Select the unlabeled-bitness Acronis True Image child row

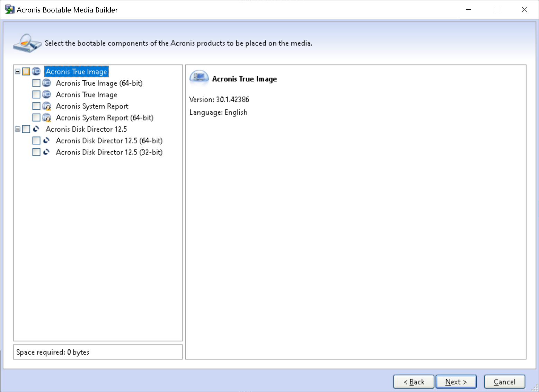point(87,95)
